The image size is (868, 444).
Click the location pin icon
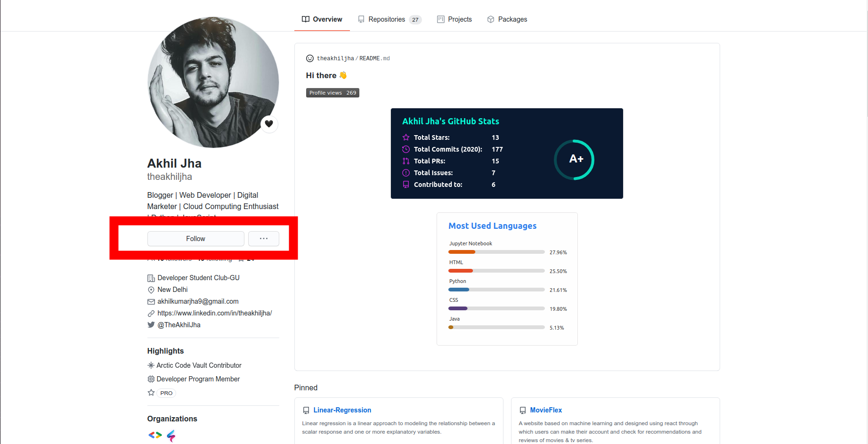click(x=151, y=290)
